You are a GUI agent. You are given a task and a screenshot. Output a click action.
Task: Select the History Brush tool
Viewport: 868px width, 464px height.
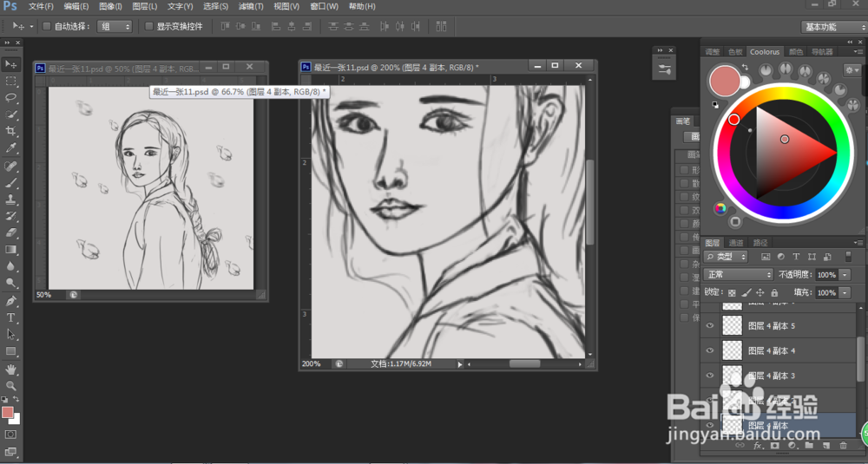11,216
